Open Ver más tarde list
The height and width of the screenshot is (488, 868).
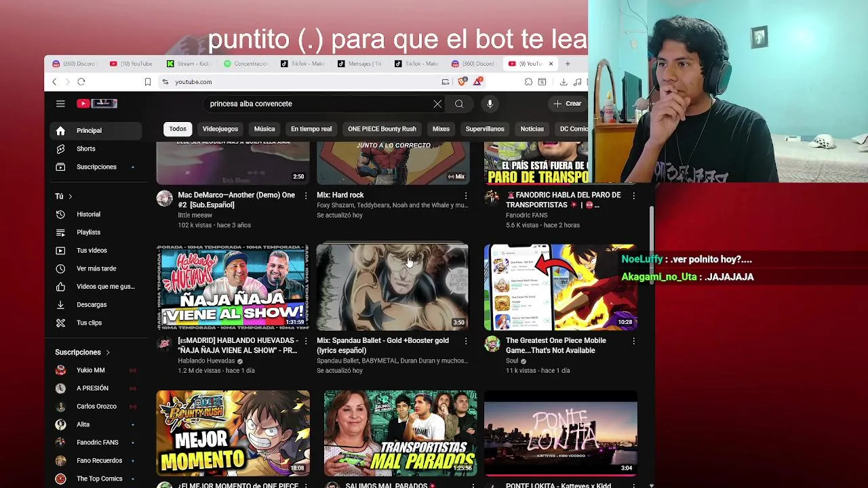(96, 268)
